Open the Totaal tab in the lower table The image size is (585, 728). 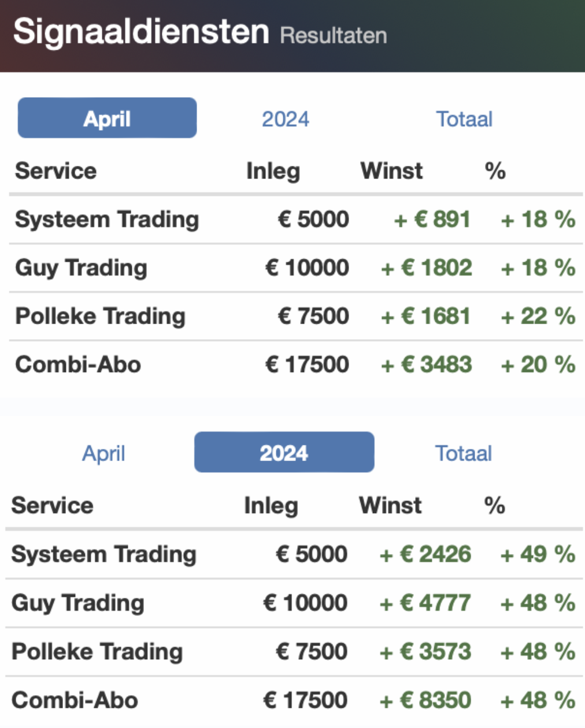click(464, 453)
